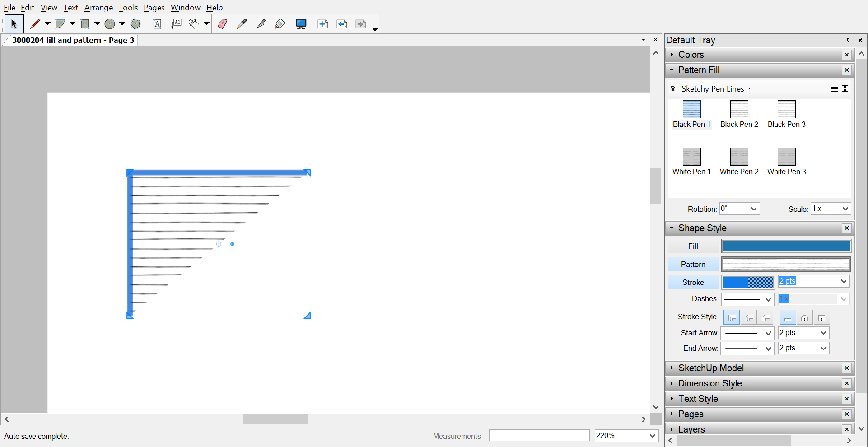868x447 pixels.
Task: Expand the SketchUp Model panel
Action: coord(711,368)
